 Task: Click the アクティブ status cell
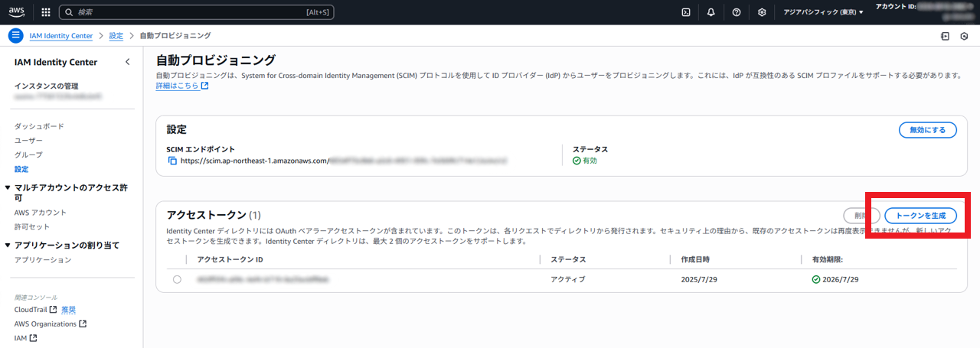[568, 280]
